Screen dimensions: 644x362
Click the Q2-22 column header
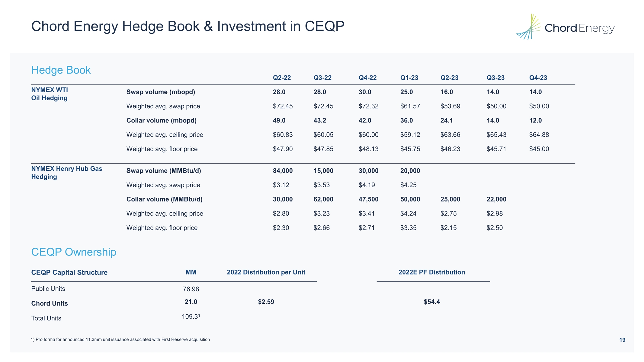pyautogui.click(x=282, y=78)
